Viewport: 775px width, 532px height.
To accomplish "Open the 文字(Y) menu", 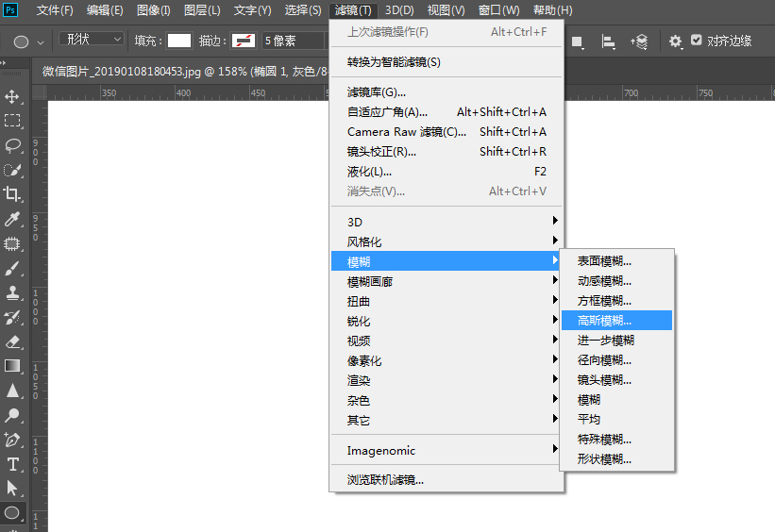I will click(x=252, y=10).
